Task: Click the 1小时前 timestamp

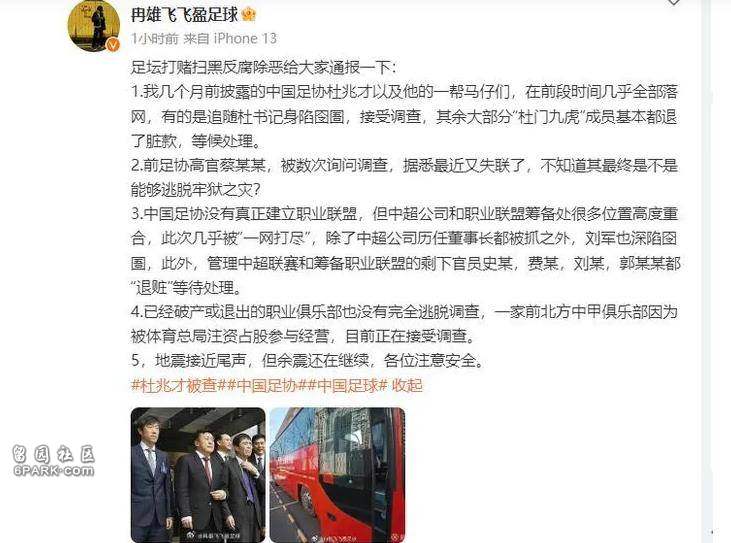Action: pyautogui.click(x=155, y=38)
